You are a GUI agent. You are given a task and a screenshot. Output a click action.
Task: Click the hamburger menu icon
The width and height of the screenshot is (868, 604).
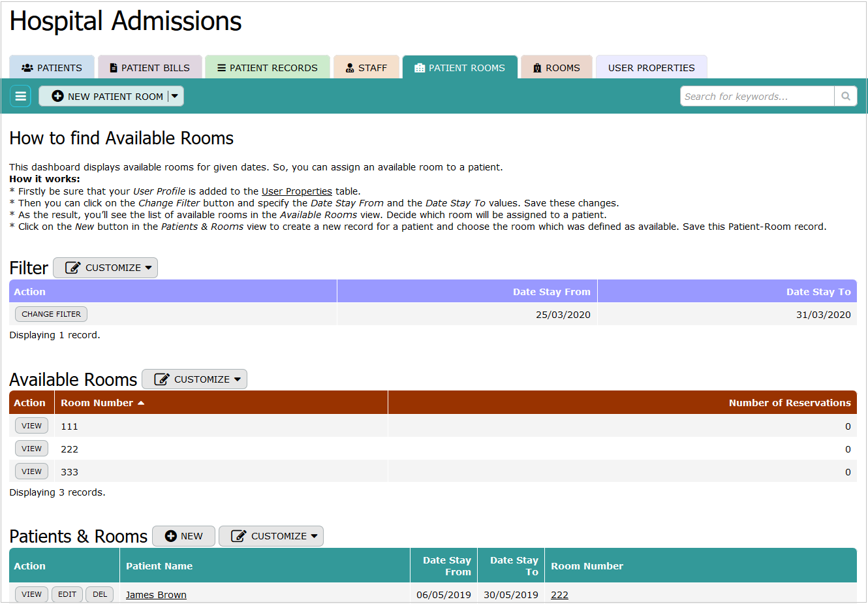pos(21,96)
